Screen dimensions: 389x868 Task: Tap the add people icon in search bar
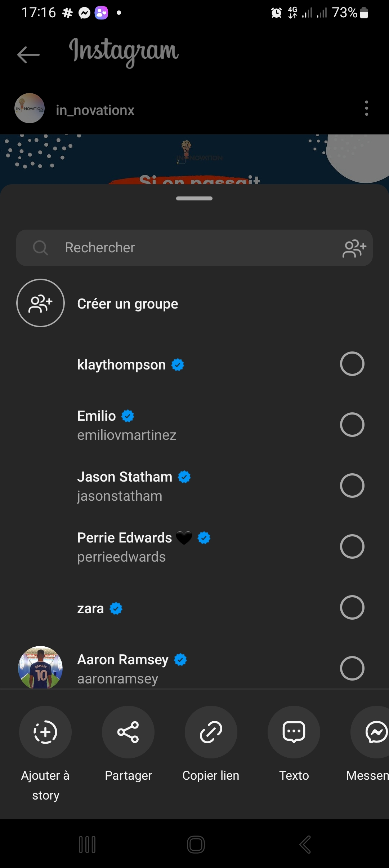354,248
